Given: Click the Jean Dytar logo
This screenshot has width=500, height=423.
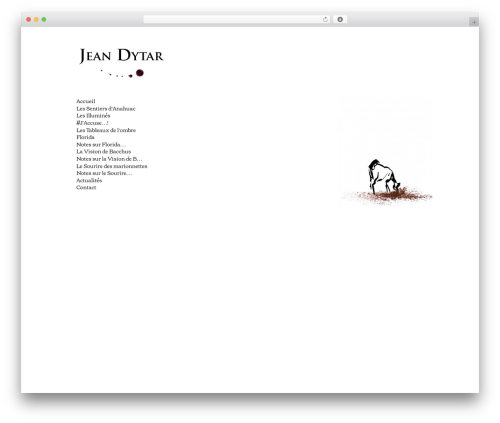Looking at the screenshot, I should tap(121, 62).
